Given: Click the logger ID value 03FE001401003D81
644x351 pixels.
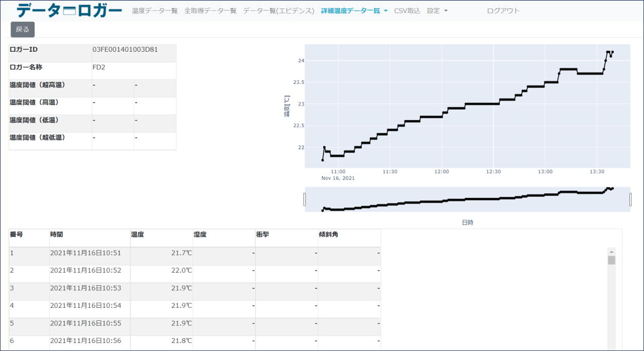Looking at the screenshot, I should [x=125, y=50].
